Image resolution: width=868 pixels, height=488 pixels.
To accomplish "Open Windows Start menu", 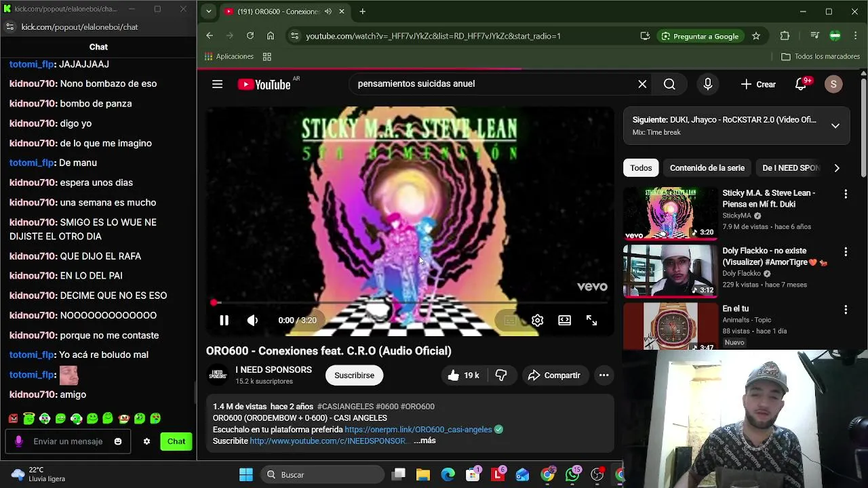I will (x=246, y=474).
